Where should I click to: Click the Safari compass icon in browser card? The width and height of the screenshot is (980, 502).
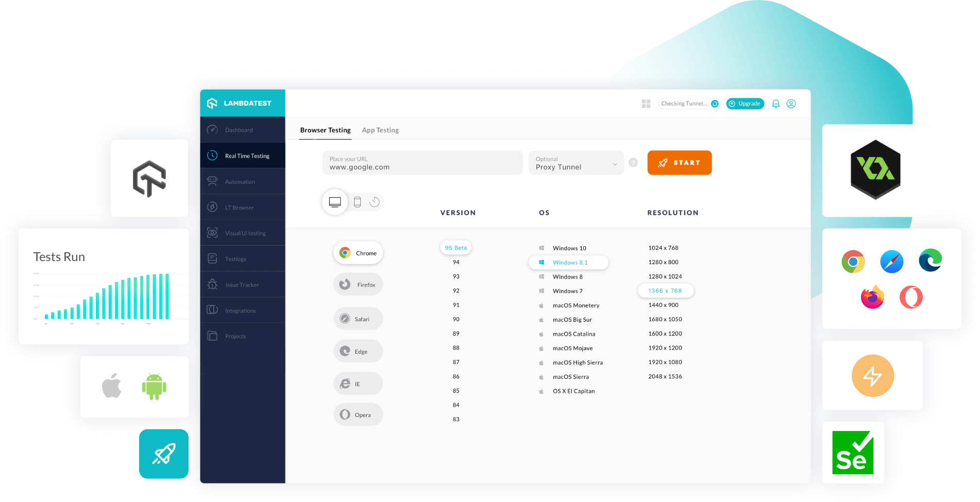pos(891,262)
